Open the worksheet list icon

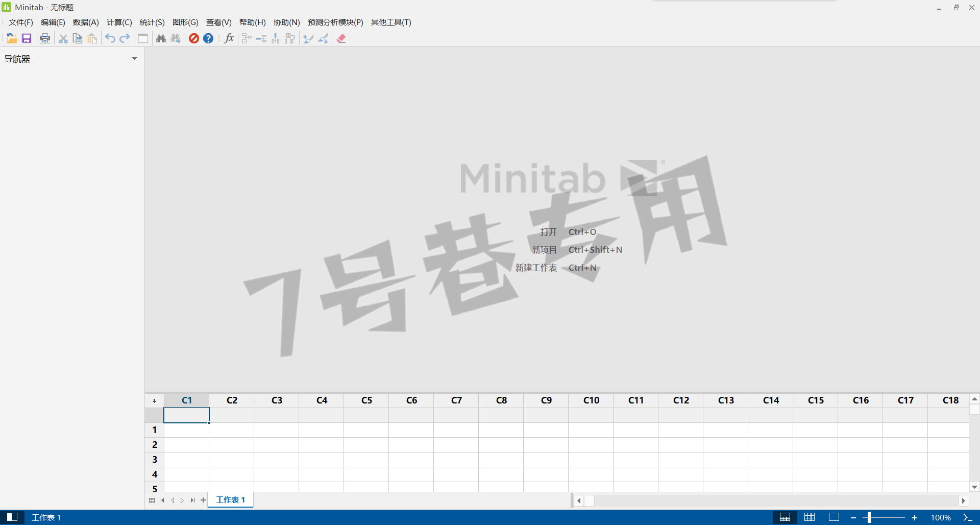coord(152,500)
